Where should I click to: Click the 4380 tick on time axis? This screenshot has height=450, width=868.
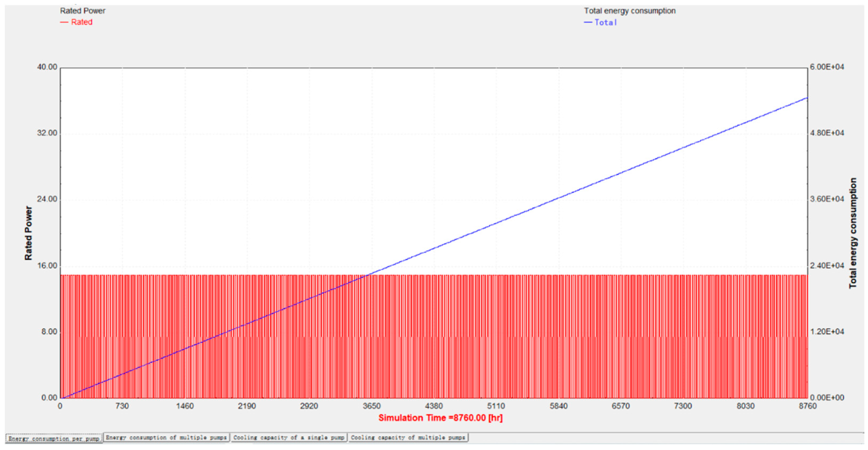(x=434, y=406)
